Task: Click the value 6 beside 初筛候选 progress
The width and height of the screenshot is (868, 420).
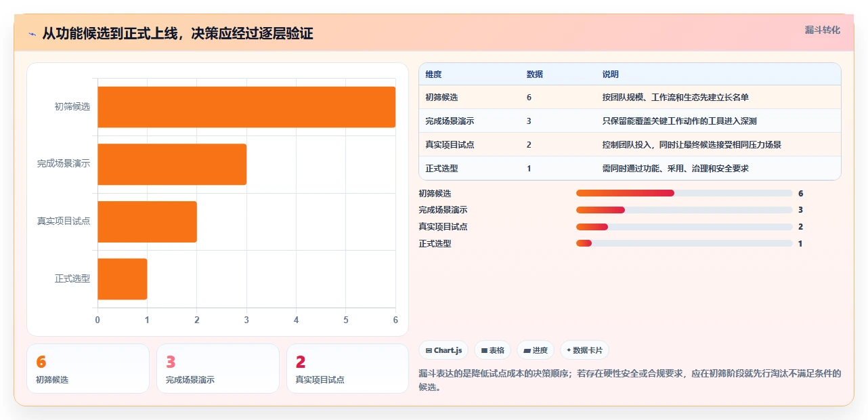Action: pos(800,193)
